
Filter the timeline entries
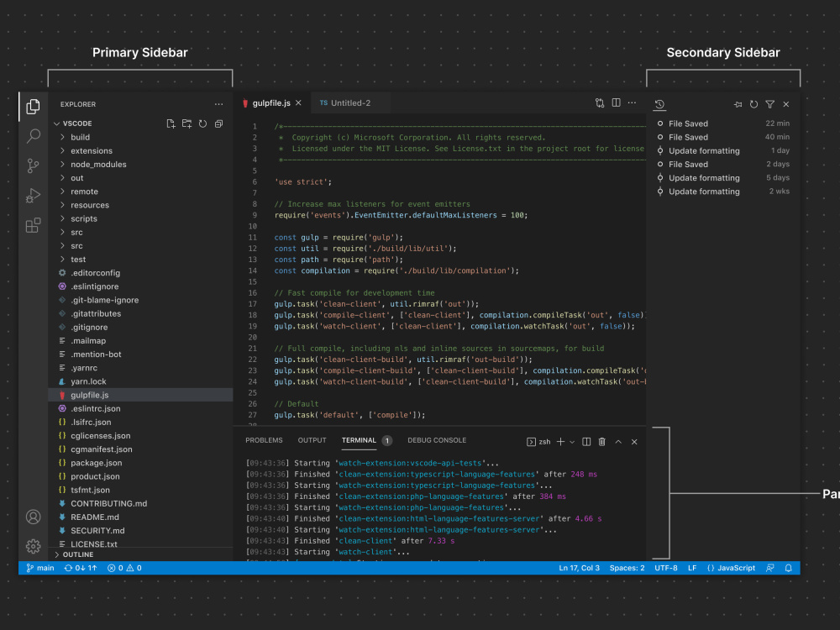[x=769, y=104]
